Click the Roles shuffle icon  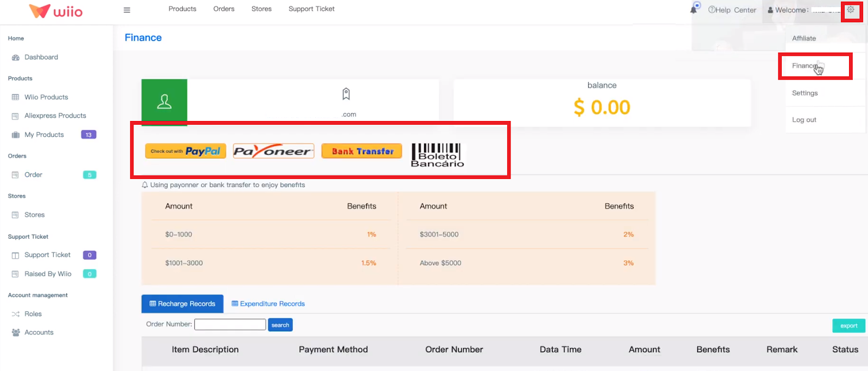15,315
